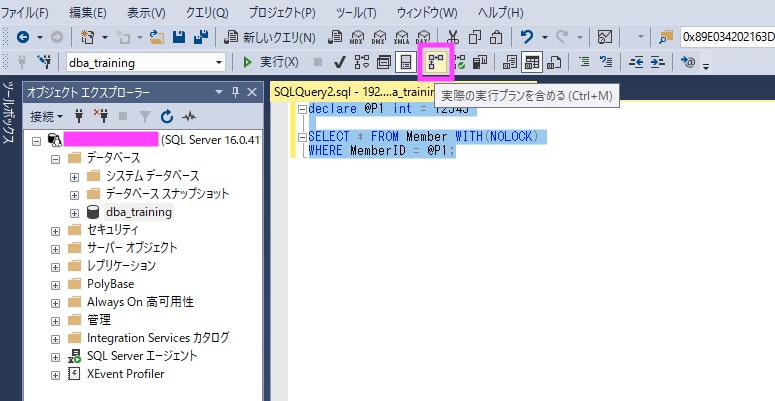
Task: Pin the Object Explorer panel
Action: click(235, 92)
